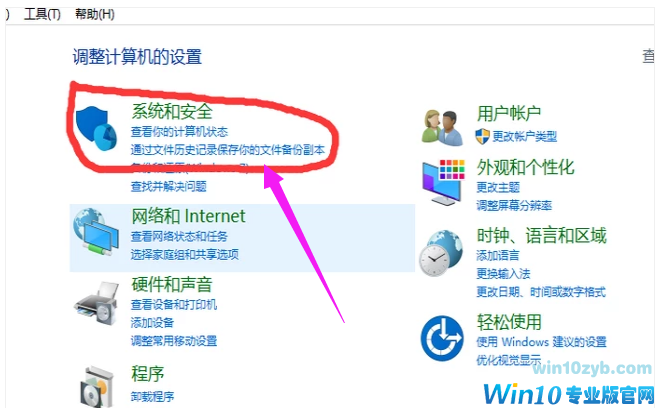Open 通过文件历史记录保存你的文件备份副本 link

pos(228,150)
